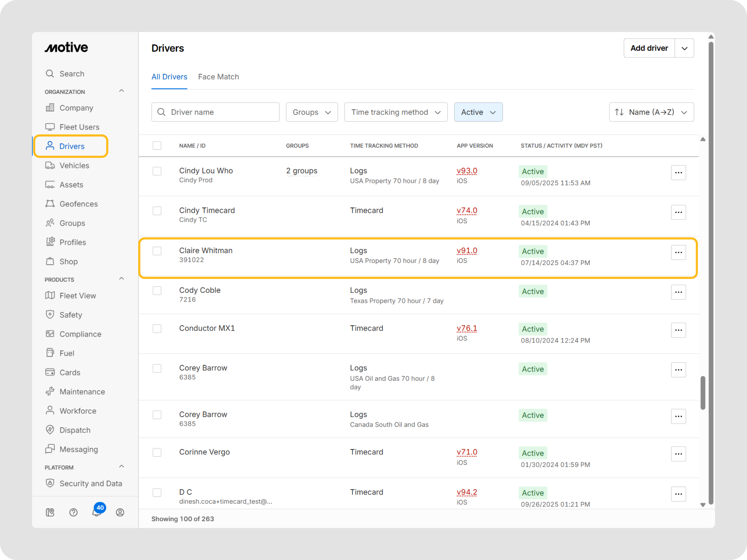747x560 pixels.
Task: Open the Name (A→Z) sort dropdown
Action: (x=651, y=112)
